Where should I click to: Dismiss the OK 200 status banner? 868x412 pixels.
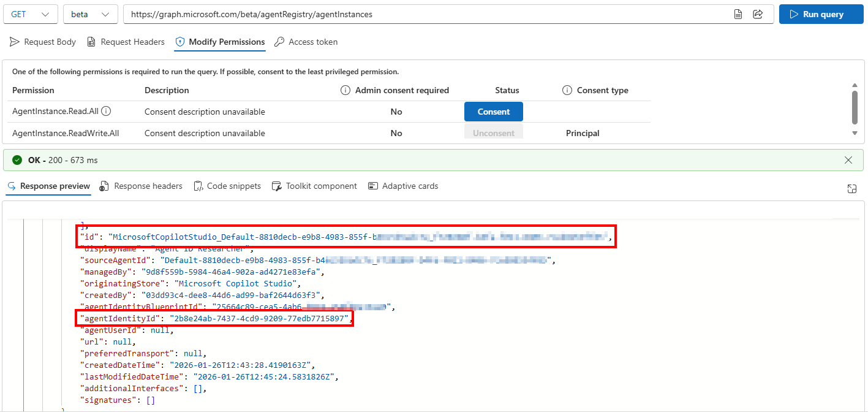coord(848,160)
